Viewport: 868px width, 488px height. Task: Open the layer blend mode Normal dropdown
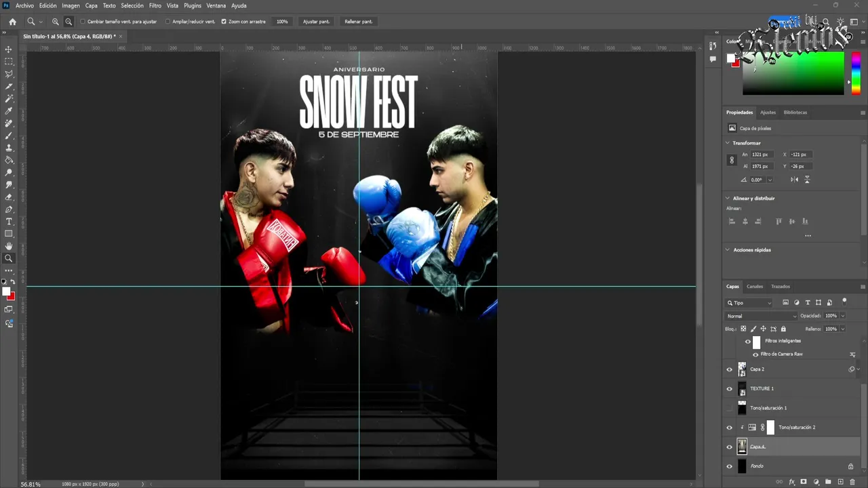(x=762, y=316)
